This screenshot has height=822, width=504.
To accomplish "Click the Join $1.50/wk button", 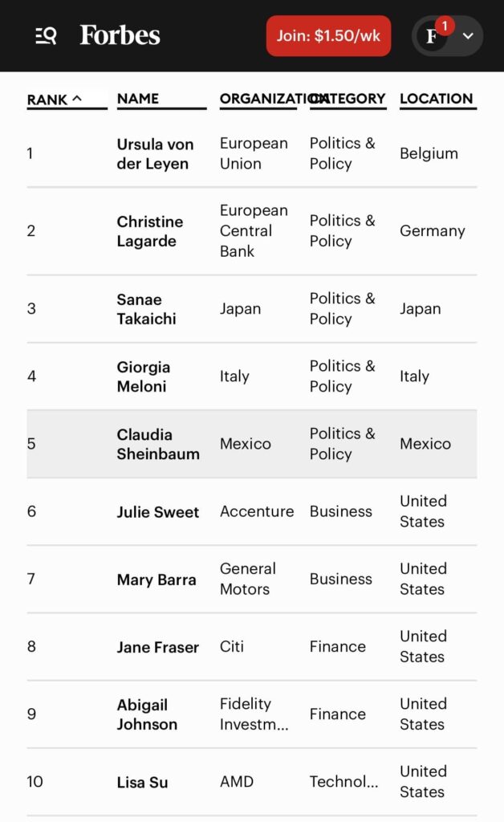I will [x=328, y=36].
